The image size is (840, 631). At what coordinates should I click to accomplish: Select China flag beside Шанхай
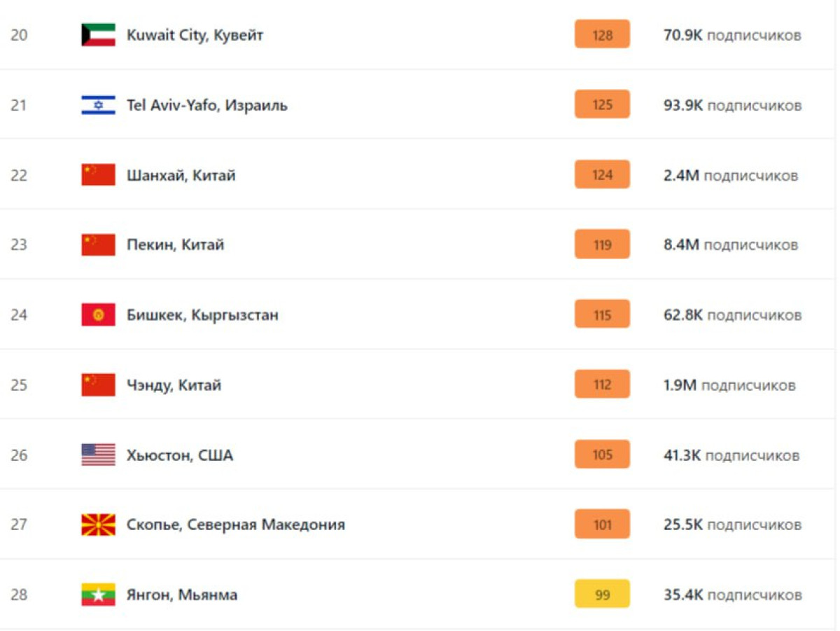point(98,175)
